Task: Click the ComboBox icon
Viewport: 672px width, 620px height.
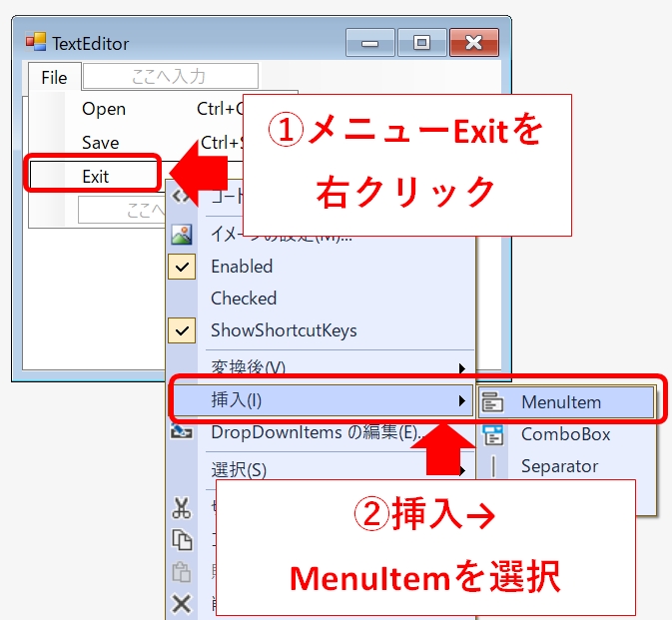Action: click(x=493, y=435)
